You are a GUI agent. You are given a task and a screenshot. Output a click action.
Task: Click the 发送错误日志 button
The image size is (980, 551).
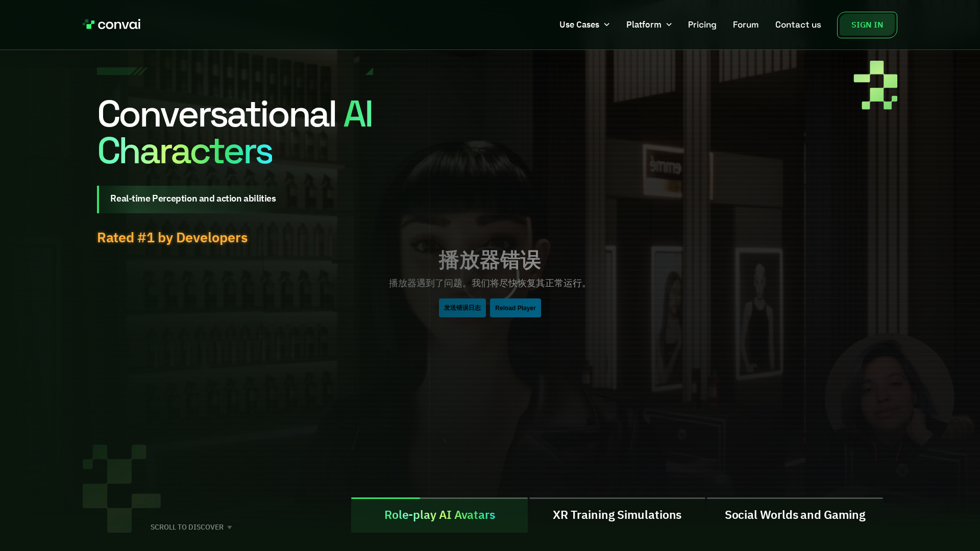[x=462, y=308]
